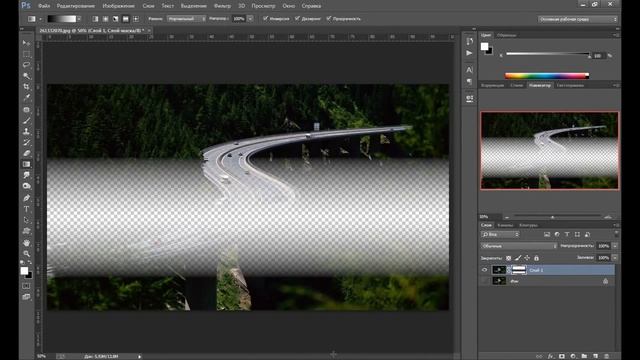Choose the radial gradient style icon
Screen dimensions: 640x360
coord(105,19)
